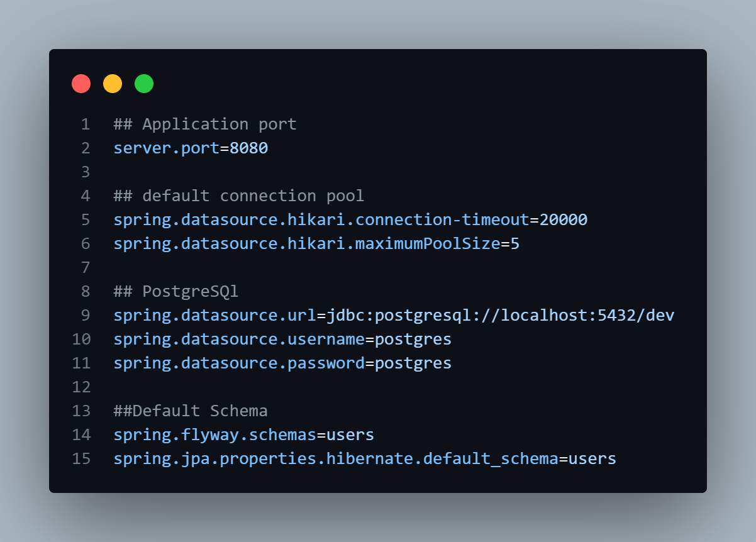The height and width of the screenshot is (542, 756).
Task: Click the '##Default Schema' comment
Action: (191, 411)
